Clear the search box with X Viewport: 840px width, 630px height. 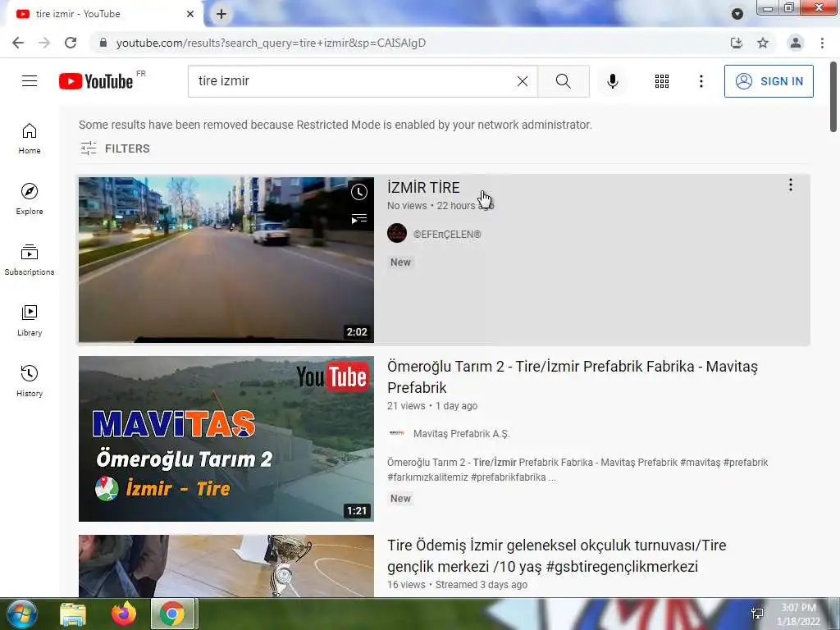click(523, 81)
